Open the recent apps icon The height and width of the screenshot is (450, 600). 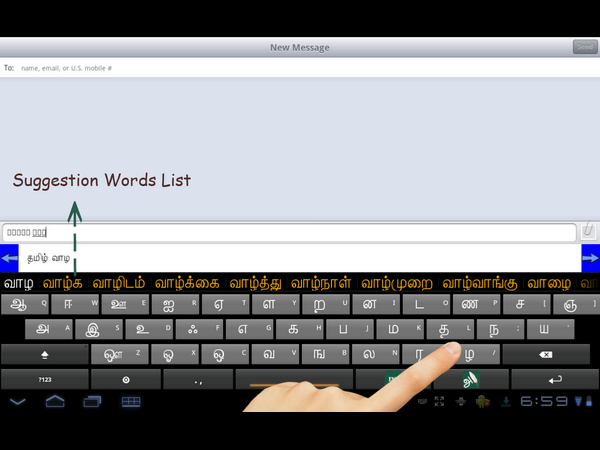tap(92, 402)
